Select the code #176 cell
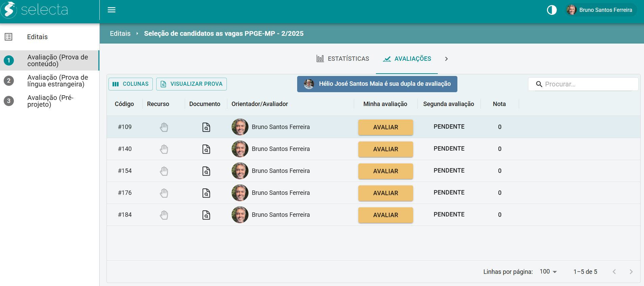Image resolution: width=644 pixels, height=286 pixels. [x=125, y=193]
